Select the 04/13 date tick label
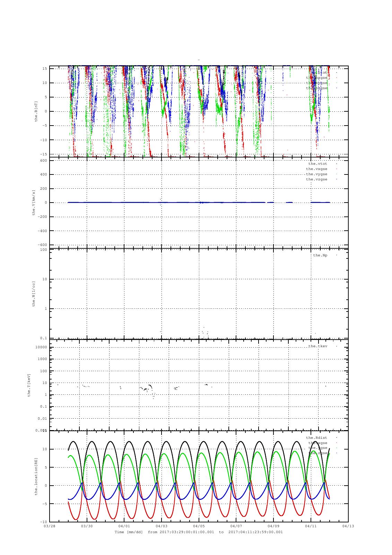This screenshot has height=555, width=392. 348,526
